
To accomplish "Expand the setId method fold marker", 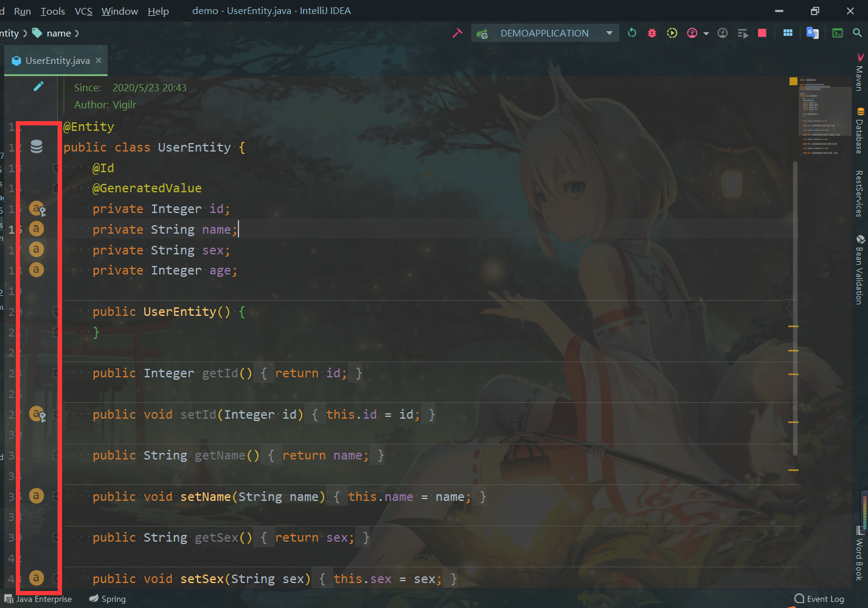I will click(x=55, y=414).
